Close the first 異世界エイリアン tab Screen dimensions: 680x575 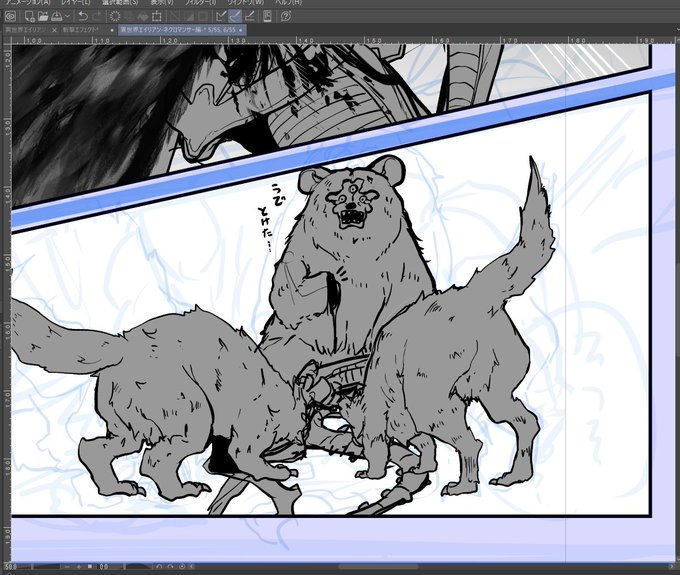click(54, 30)
